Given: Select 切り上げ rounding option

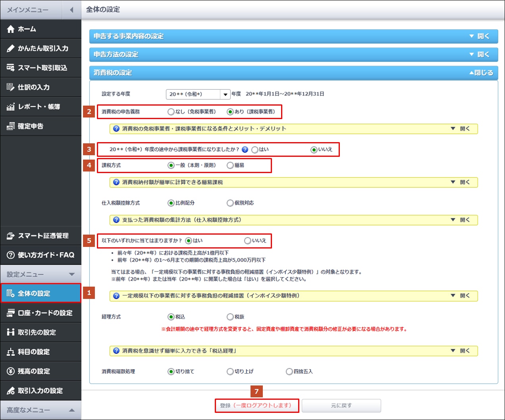Looking at the screenshot, I should click(230, 372).
